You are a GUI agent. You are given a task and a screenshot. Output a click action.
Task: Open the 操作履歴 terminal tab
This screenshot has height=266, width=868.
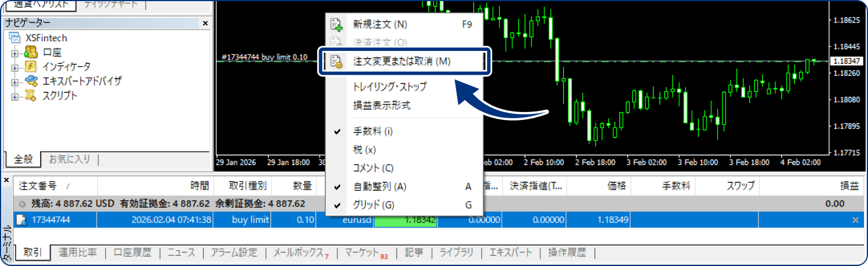[x=567, y=252]
